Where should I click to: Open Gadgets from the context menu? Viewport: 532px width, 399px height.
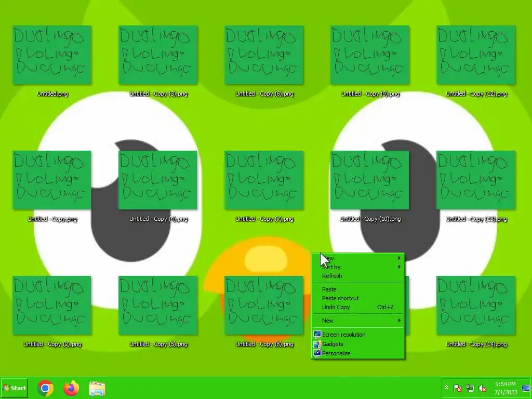[358, 344]
